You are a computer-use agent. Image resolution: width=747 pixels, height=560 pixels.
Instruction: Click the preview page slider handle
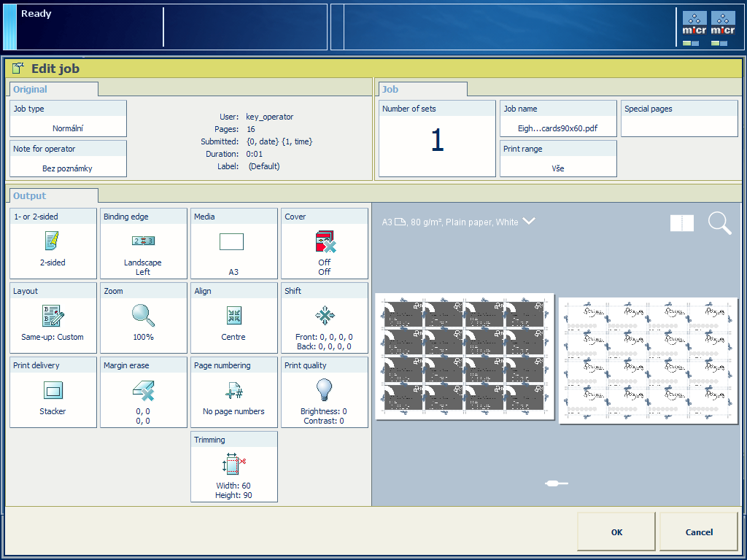pos(552,483)
